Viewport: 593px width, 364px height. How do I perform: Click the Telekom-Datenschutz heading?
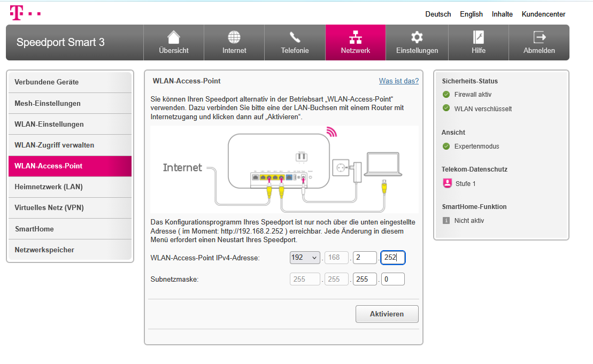tap(474, 169)
